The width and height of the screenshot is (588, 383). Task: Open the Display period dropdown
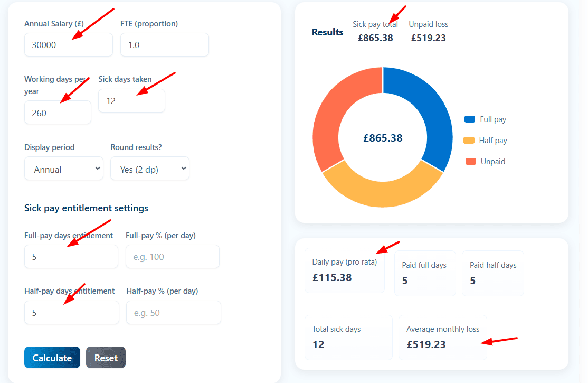click(x=63, y=169)
